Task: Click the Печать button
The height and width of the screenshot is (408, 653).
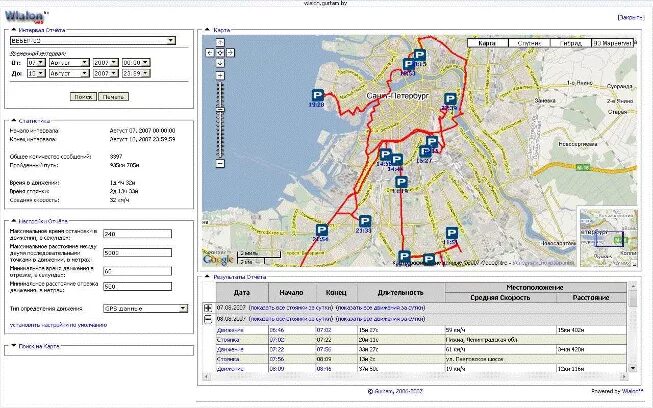Action: pyautogui.click(x=113, y=97)
